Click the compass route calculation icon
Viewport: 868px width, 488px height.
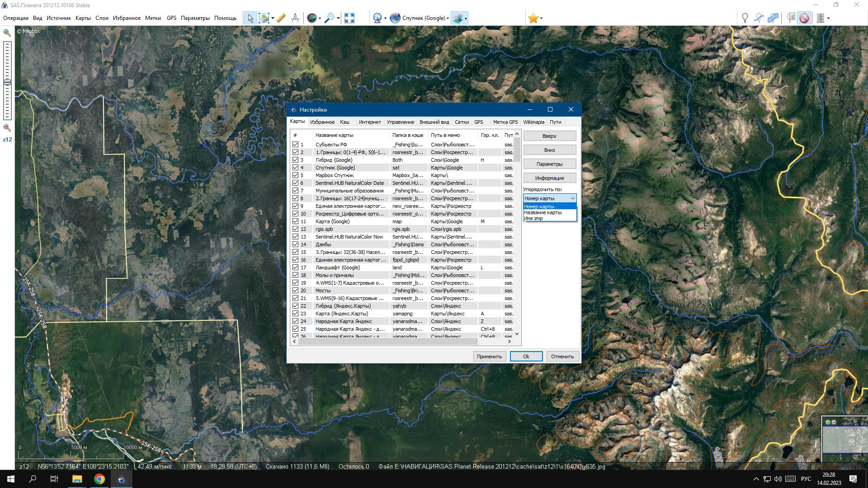pos(295,18)
